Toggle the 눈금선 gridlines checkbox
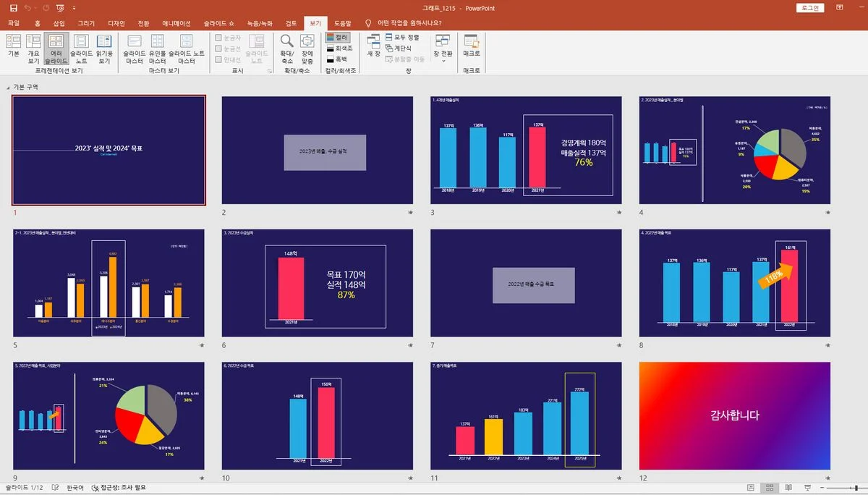Viewport: 868px width, 495px height. pos(218,48)
